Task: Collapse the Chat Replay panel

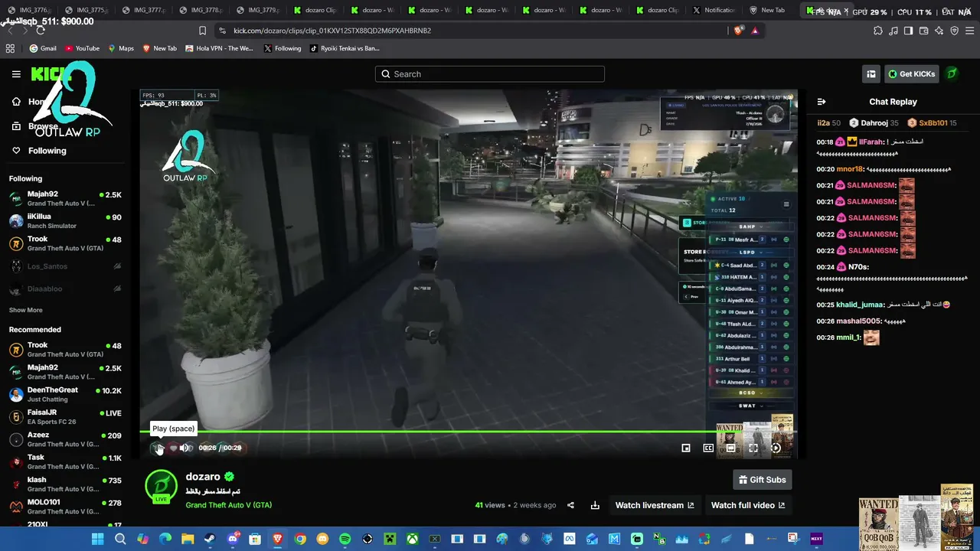Action: tap(822, 102)
